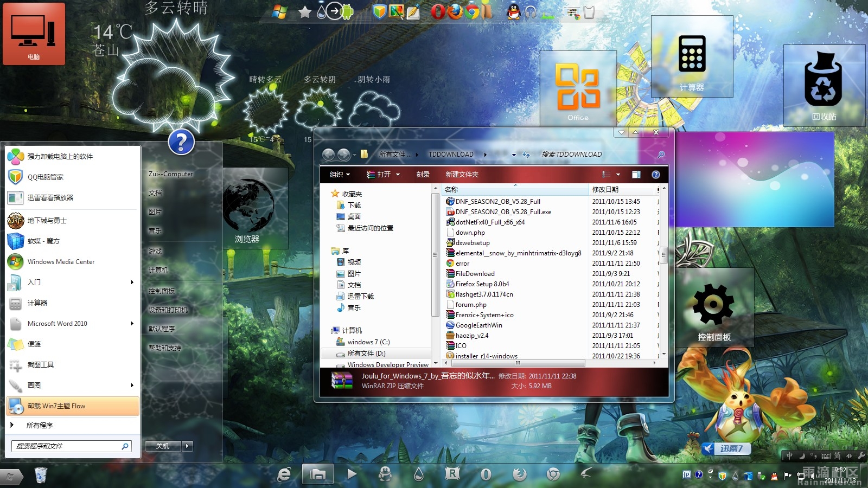868x488 pixels.
Task: Expand the address bar history dropdown
Action: pos(514,155)
